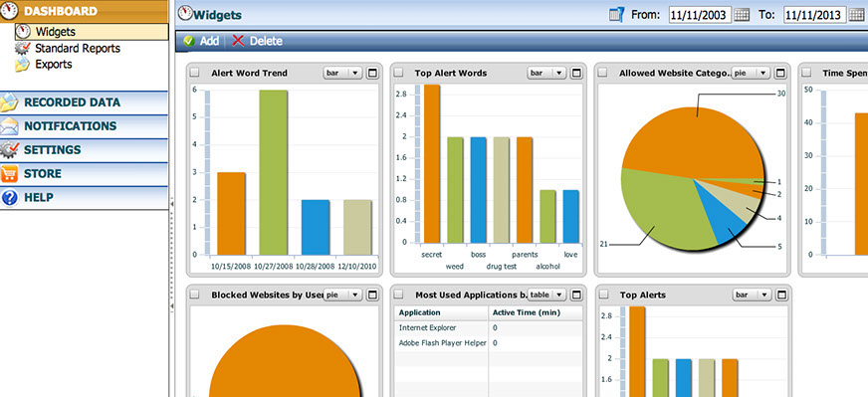Image resolution: width=868 pixels, height=397 pixels.
Task: Open Alert Word Trend chart type dropdown
Action: tap(342, 73)
